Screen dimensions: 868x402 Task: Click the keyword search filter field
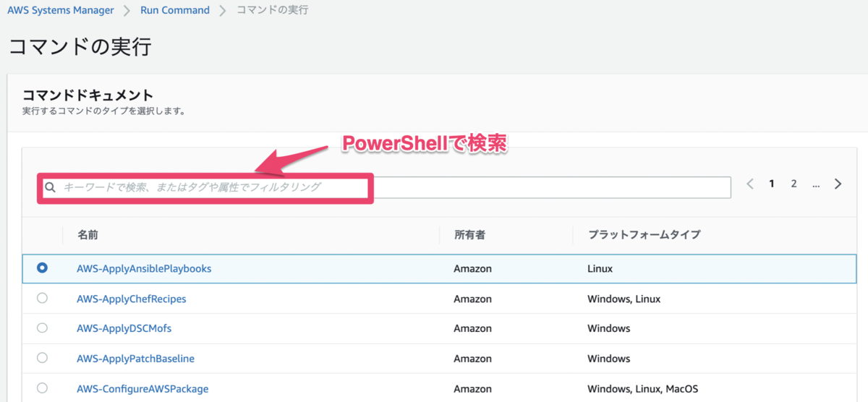click(384, 187)
